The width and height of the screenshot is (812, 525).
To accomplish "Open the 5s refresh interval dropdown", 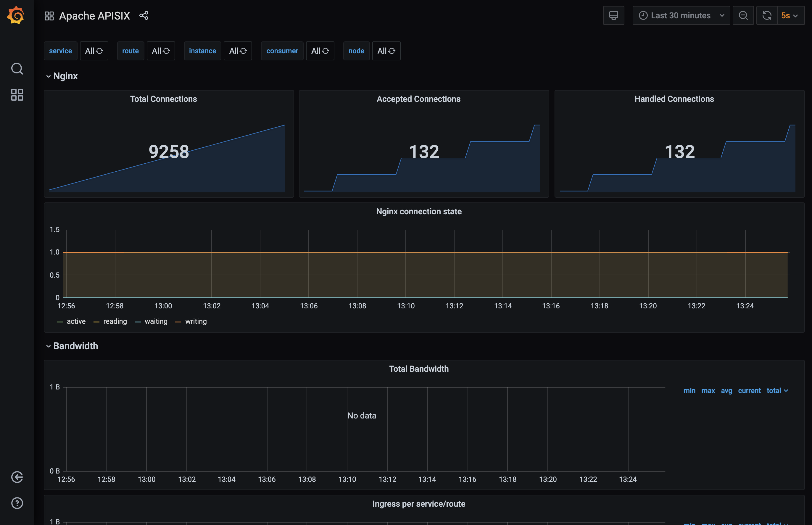I will point(790,15).
